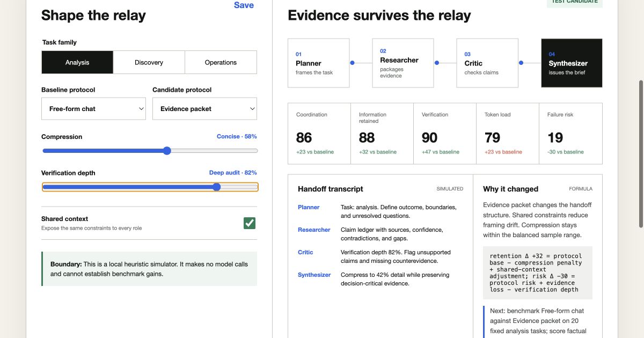
Task: Select the Analysis task family tab
Action: (x=77, y=62)
